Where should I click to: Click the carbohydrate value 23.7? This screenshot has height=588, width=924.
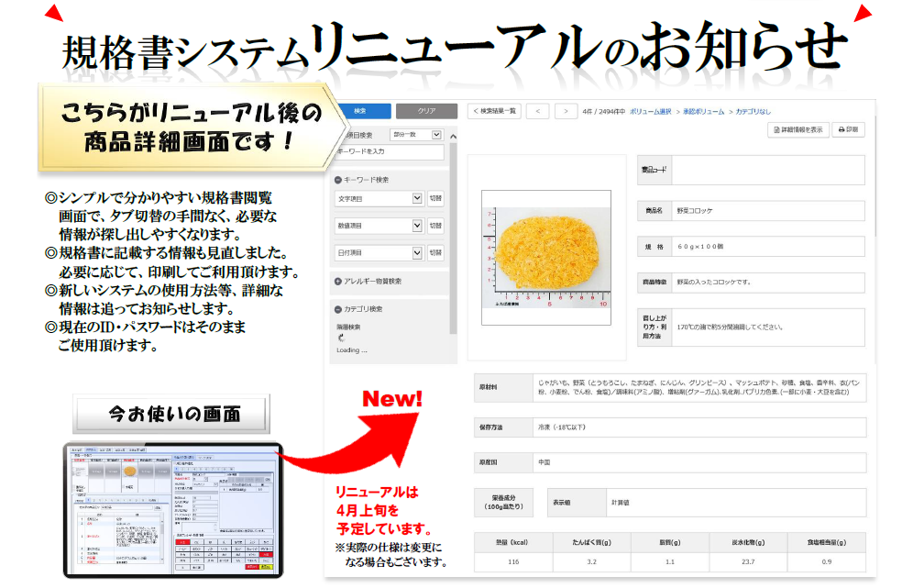[748, 562]
